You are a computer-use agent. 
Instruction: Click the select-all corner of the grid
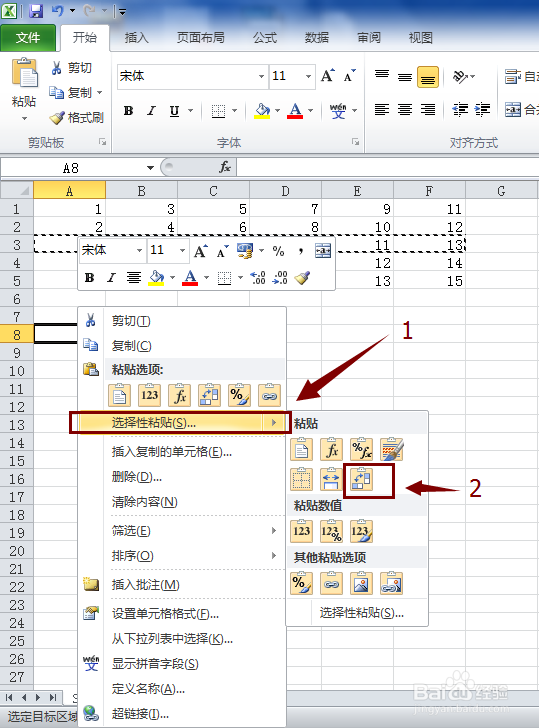[x=17, y=191]
